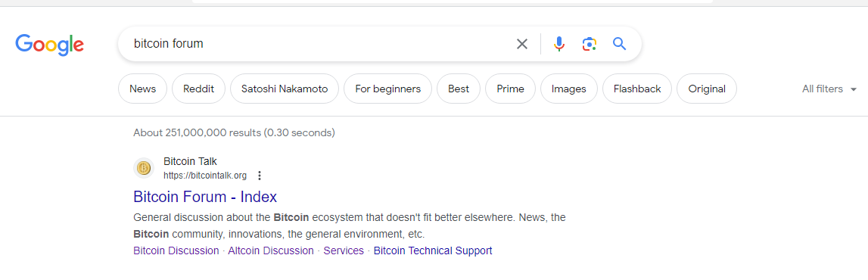868x280 pixels.
Task: Select the Reddit filter chip
Action: coord(199,89)
